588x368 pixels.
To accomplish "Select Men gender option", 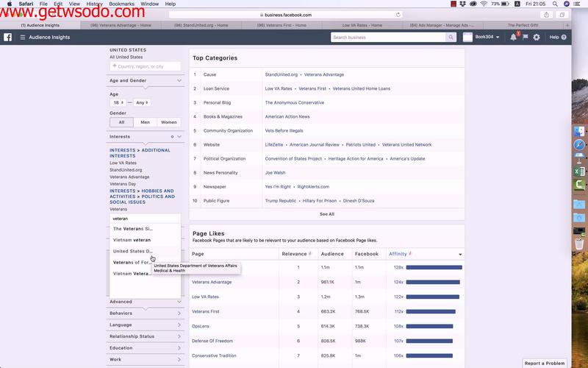I will tap(145, 122).
